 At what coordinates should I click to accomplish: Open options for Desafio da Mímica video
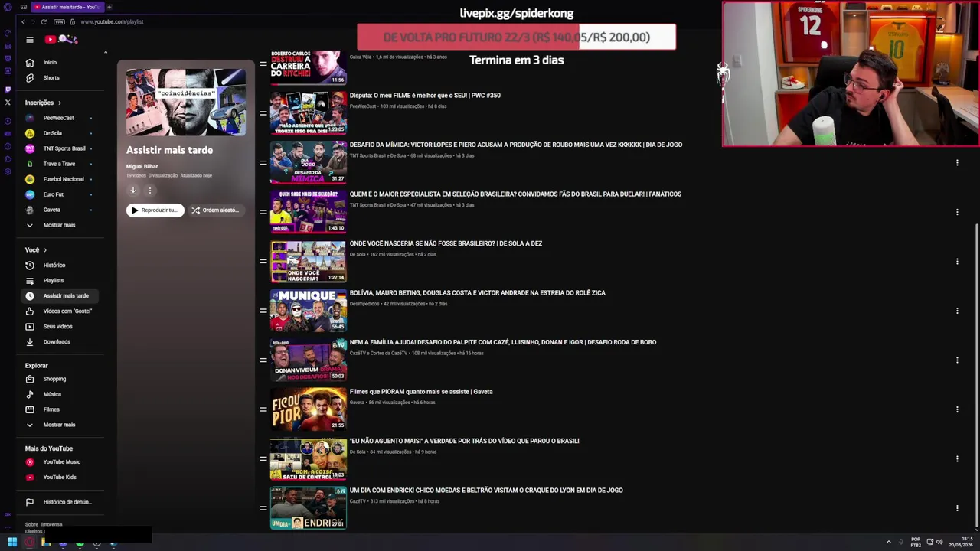pyautogui.click(x=957, y=162)
